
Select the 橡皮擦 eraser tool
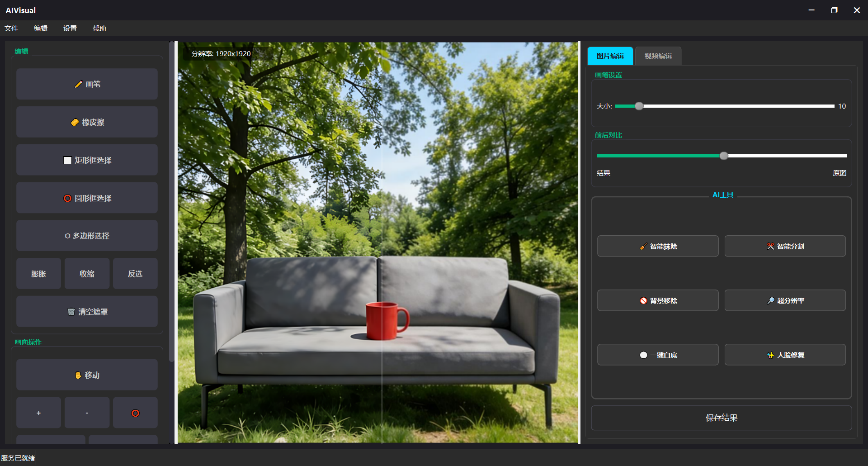pos(87,122)
